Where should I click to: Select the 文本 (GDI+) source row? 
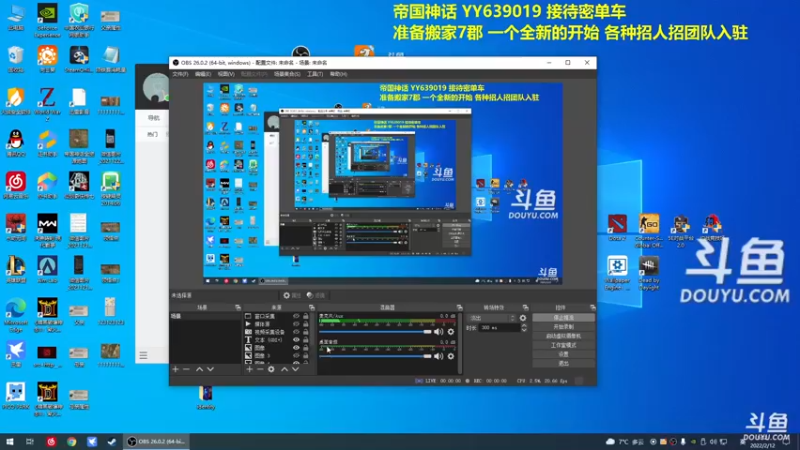pos(277,340)
